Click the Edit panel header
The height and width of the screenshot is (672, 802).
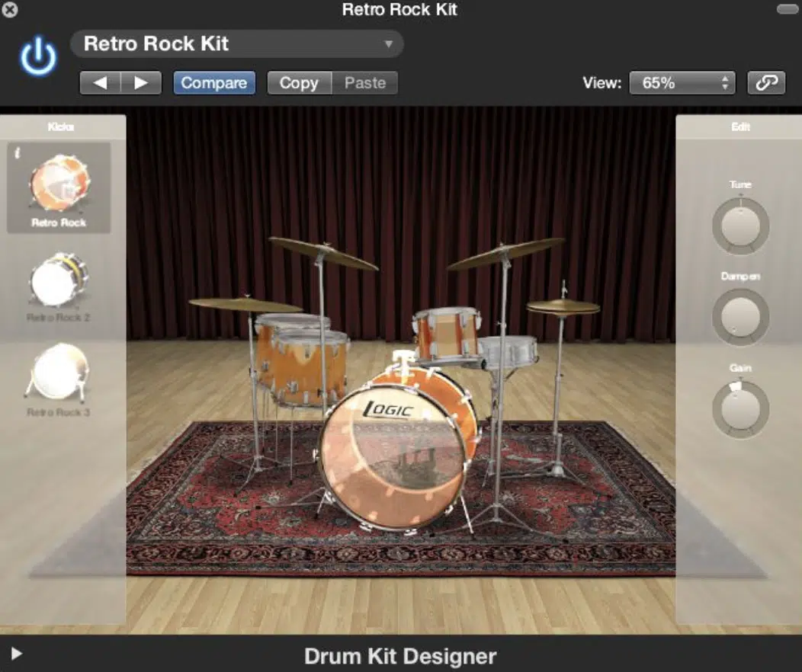(740, 126)
